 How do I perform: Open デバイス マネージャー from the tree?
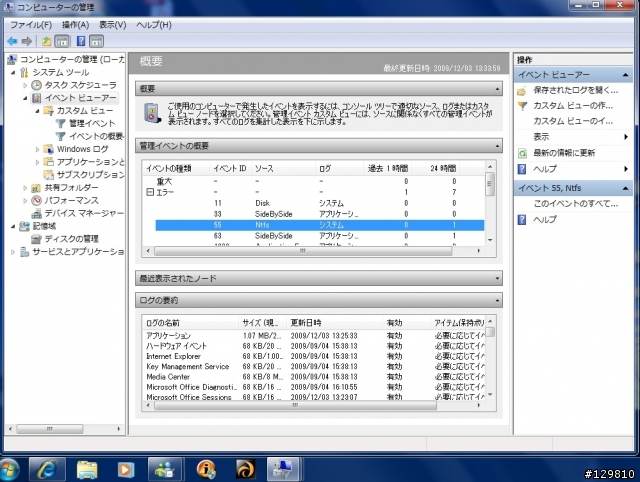click(x=84, y=213)
